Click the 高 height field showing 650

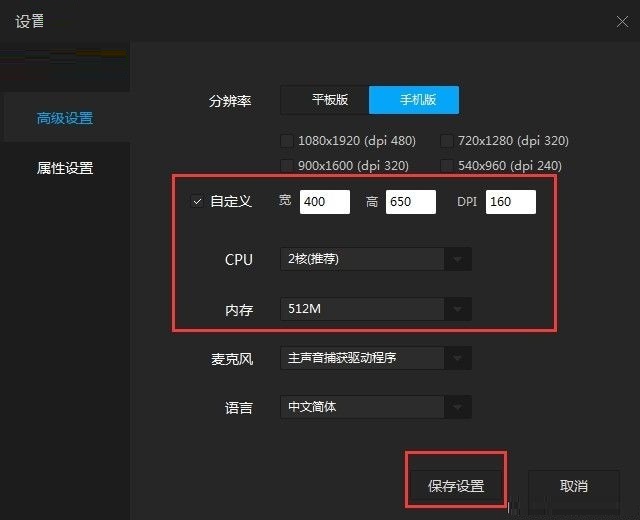(x=411, y=202)
